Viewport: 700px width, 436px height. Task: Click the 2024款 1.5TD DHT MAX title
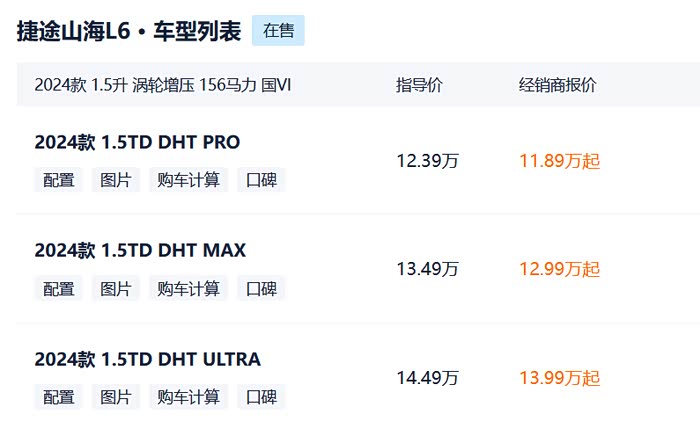coord(140,250)
